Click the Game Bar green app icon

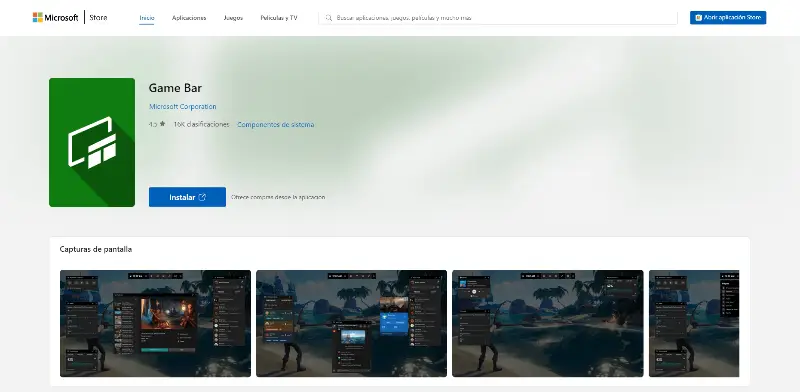(x=92, y=142)
